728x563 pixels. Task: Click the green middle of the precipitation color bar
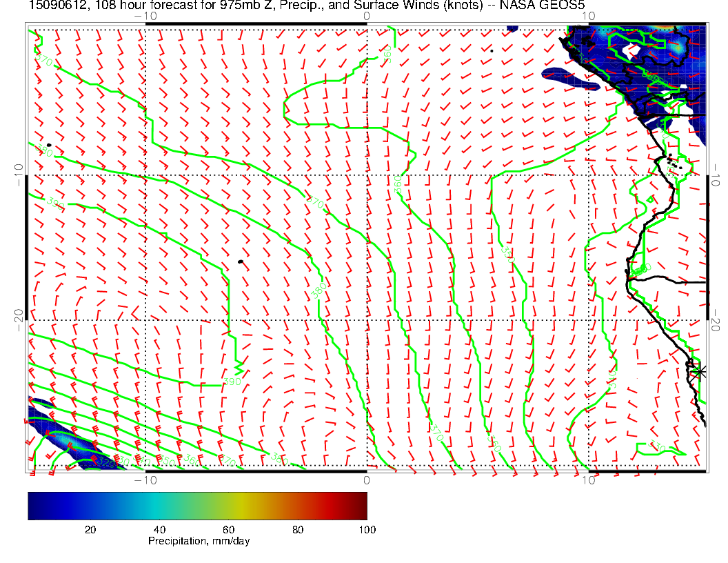pos(197,506)
